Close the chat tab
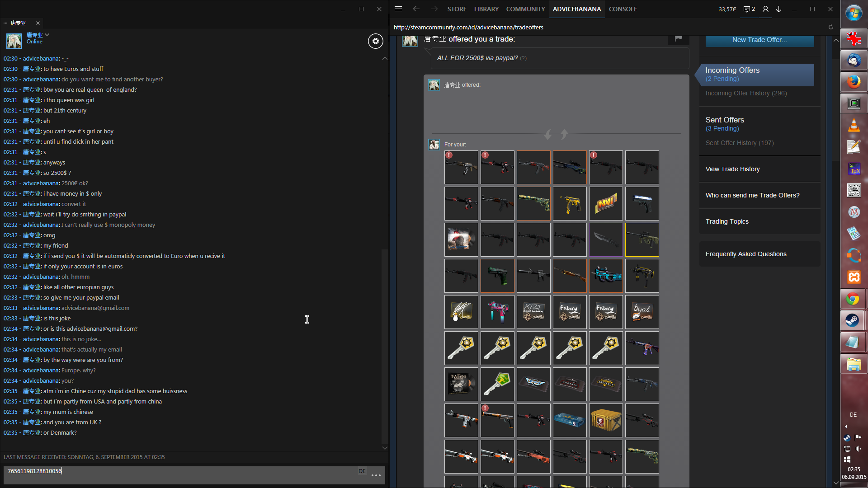 pyautogui.click(x=38, y=23)
